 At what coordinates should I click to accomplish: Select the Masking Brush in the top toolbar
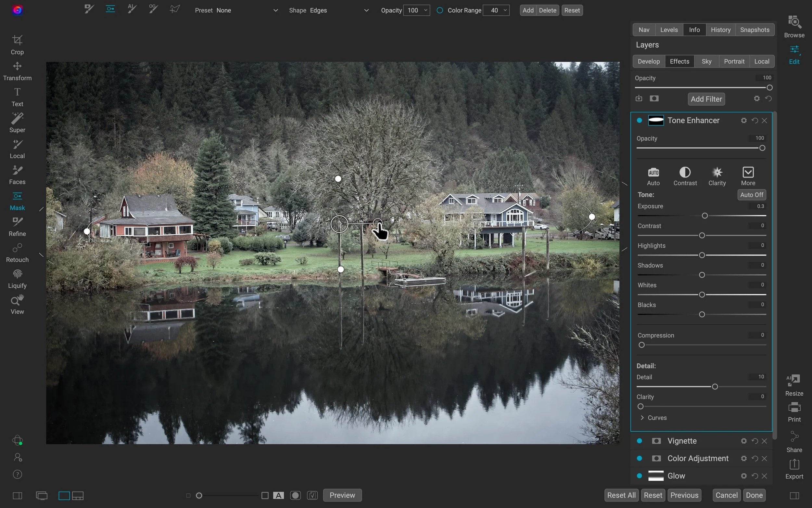pyautogui.click(x=89, y=9)
